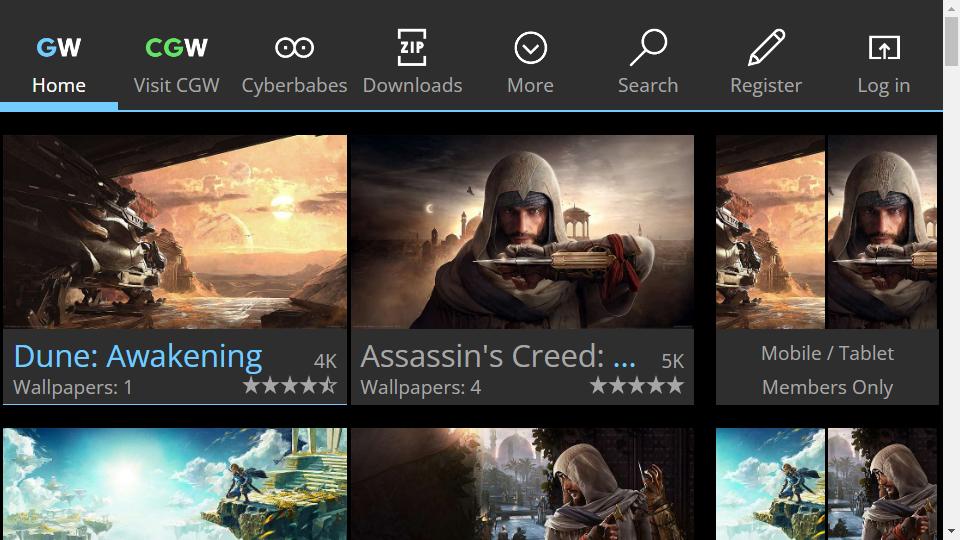Open the Dune: Awakening desert wallpaper thumbnail
Image resolution: width=960 pixels, height=540 pixels.
[x=175, y=231]
